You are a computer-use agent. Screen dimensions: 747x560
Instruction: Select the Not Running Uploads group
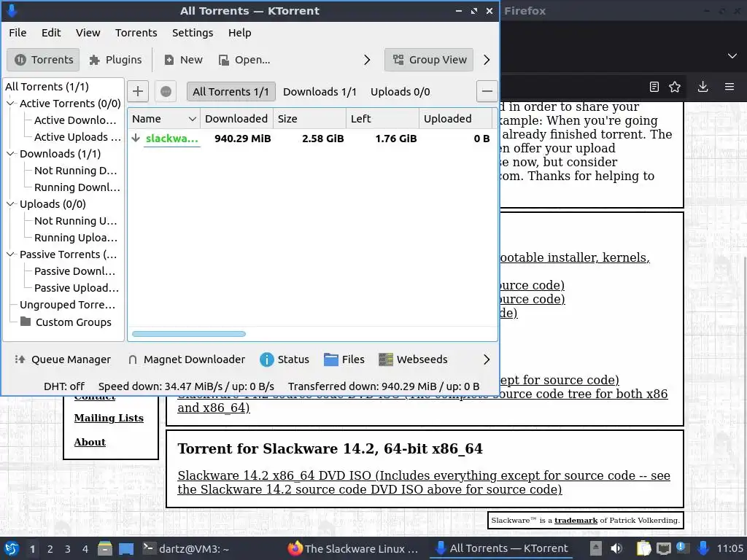75,220
